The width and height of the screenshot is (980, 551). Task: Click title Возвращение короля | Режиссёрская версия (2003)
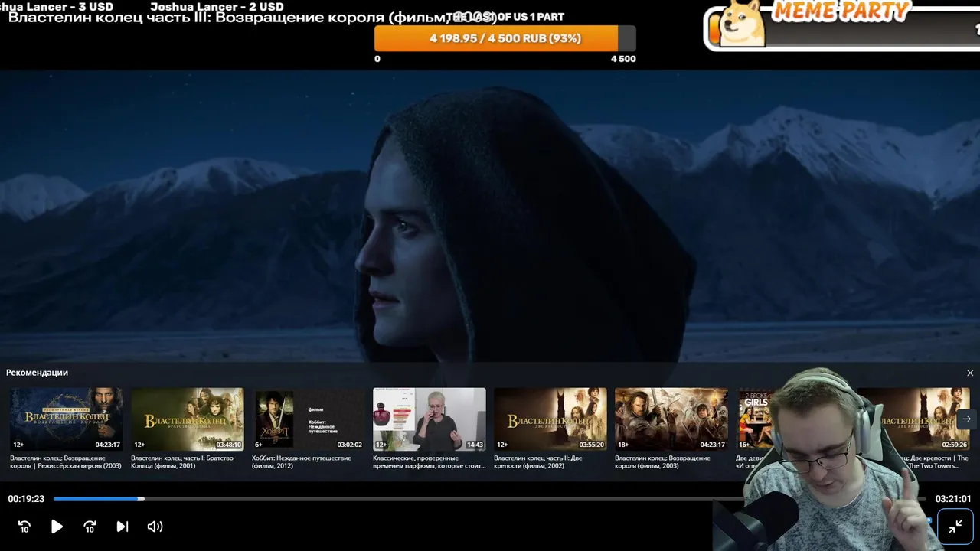tap(66, 461)
